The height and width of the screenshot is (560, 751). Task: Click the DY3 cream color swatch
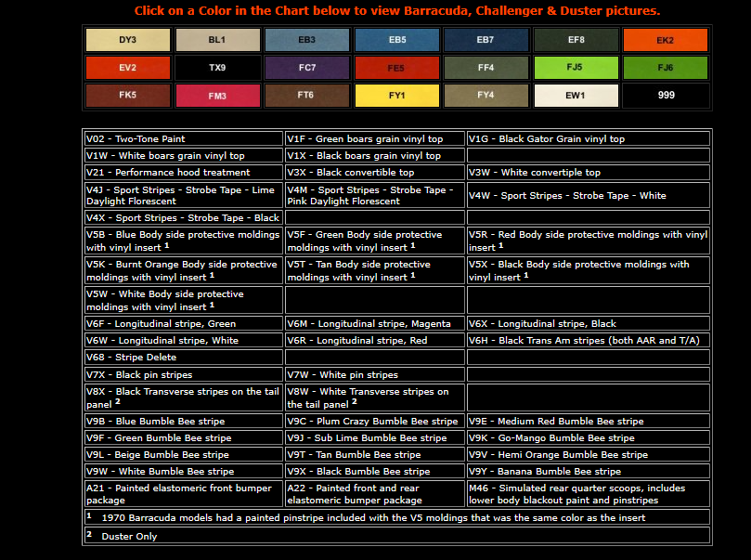128,40
